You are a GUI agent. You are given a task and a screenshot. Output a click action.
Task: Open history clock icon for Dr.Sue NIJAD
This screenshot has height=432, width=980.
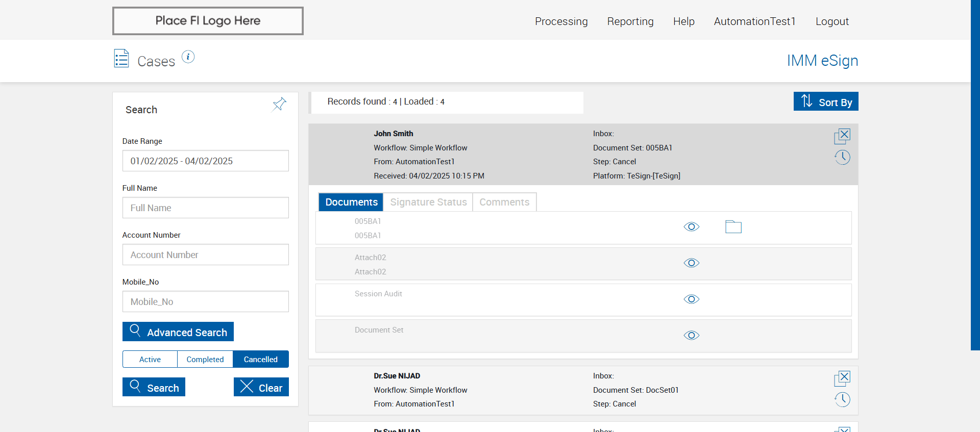tap(842, 399)
